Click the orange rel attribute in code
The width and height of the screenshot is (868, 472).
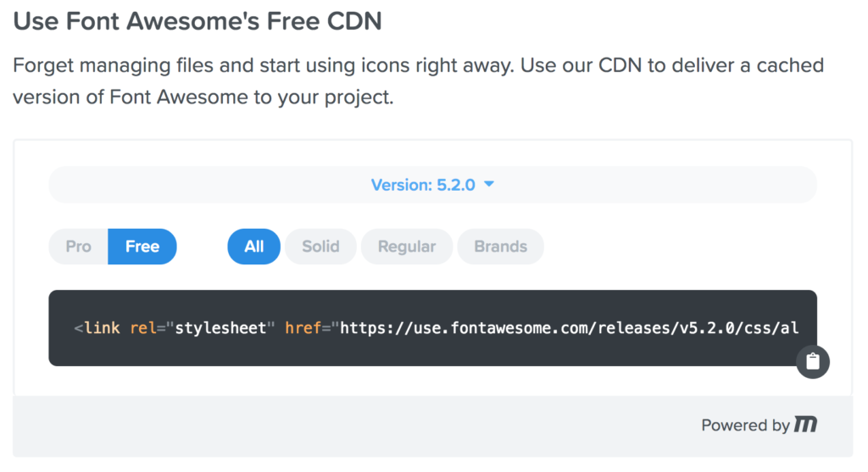(142, 328)
